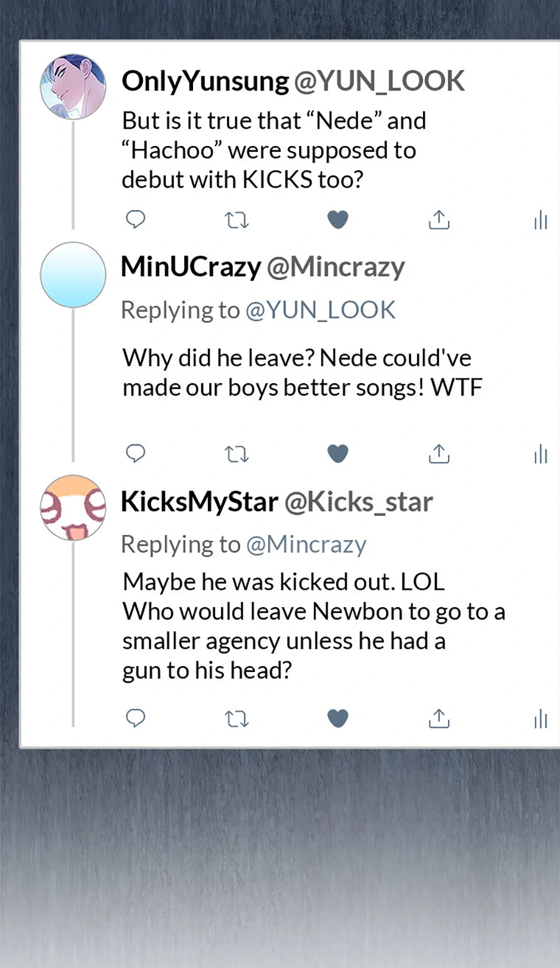This screenshot has height=968, width=560.
Task: Open the KicksMyStar display name
Action: point(200,502)
